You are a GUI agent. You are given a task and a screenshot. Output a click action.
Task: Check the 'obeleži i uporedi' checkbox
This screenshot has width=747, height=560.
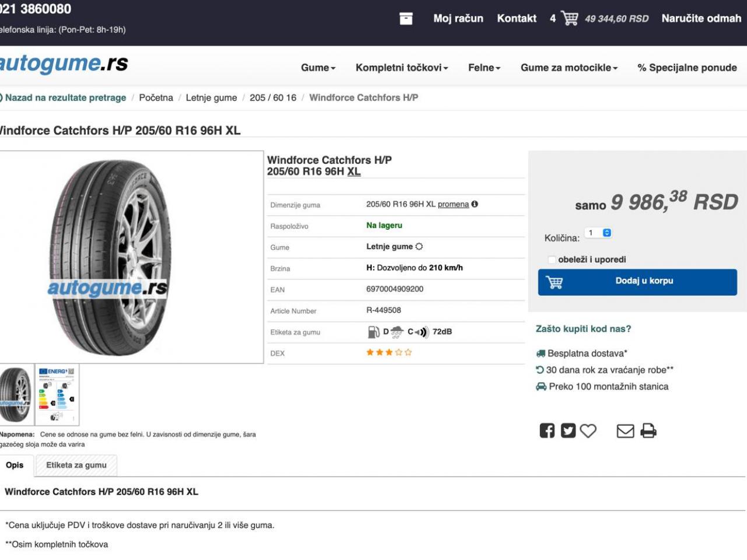pos(551,260)
